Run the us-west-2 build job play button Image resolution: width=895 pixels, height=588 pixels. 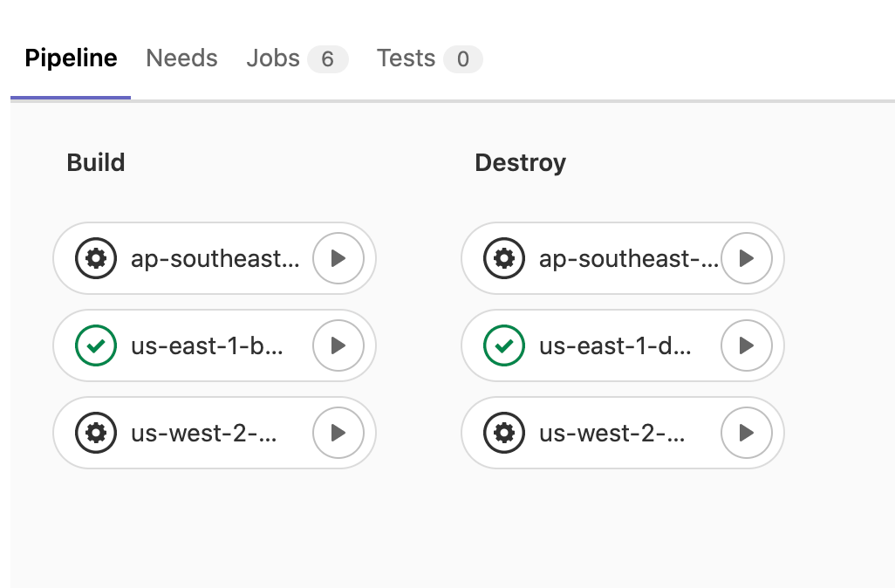tap(338, 433)
